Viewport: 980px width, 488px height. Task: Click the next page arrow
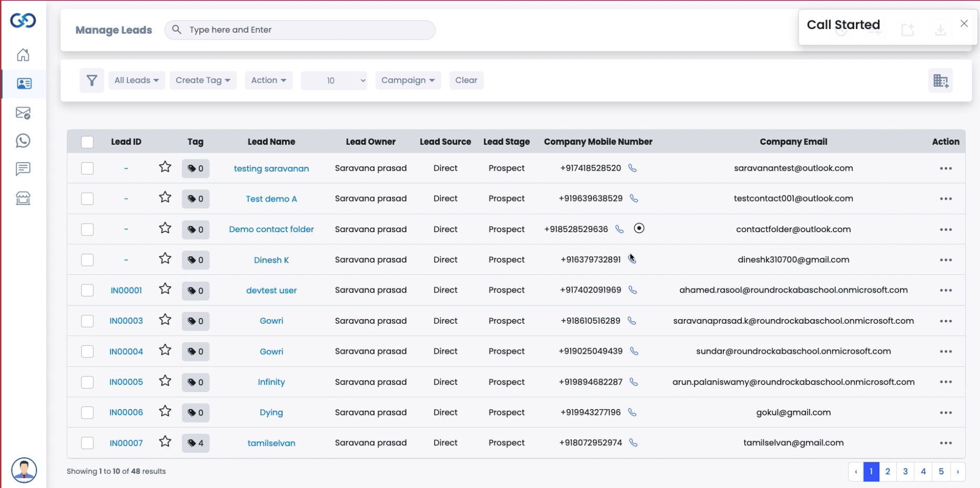[958, 472]
